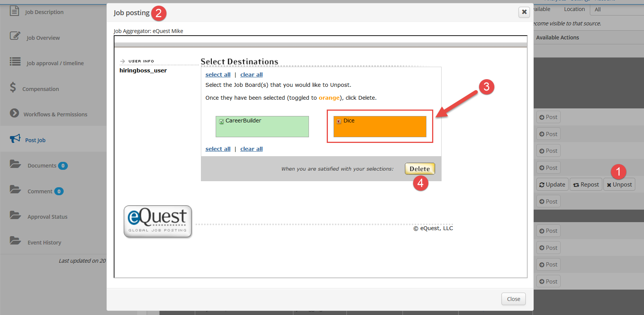Click the Compensation dollar sign icon
The width and height of the screenshot is (644, 315).
[13, 87]
